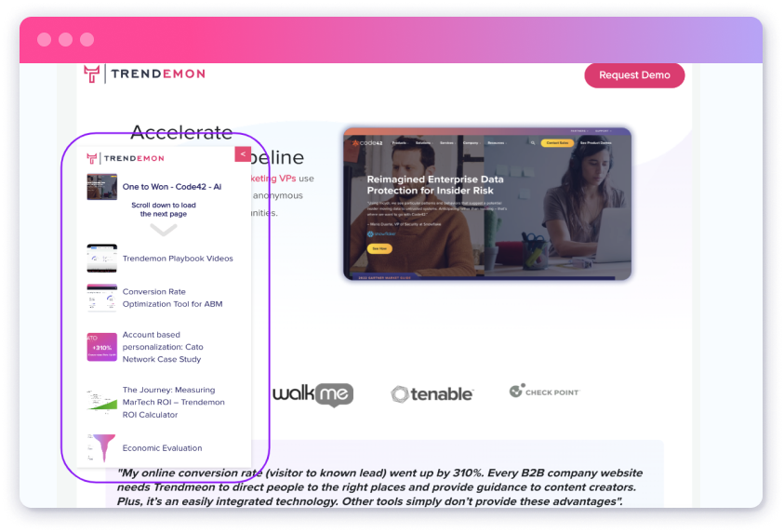Screen dimensions: 784x532
Task: Open 'The Journey: Measuring MarTech ROI' link
Action: pyautogui.click(x=174, y=402)
